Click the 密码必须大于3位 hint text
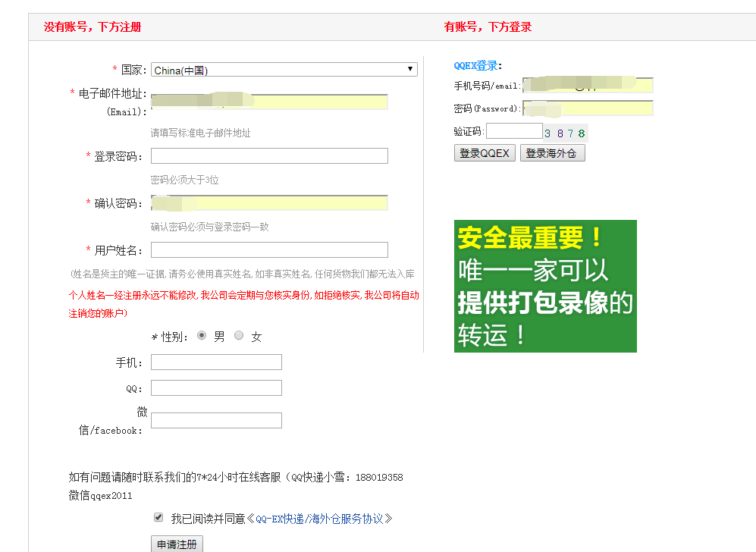This screenshot has height=552, width=756. [185, 180]
